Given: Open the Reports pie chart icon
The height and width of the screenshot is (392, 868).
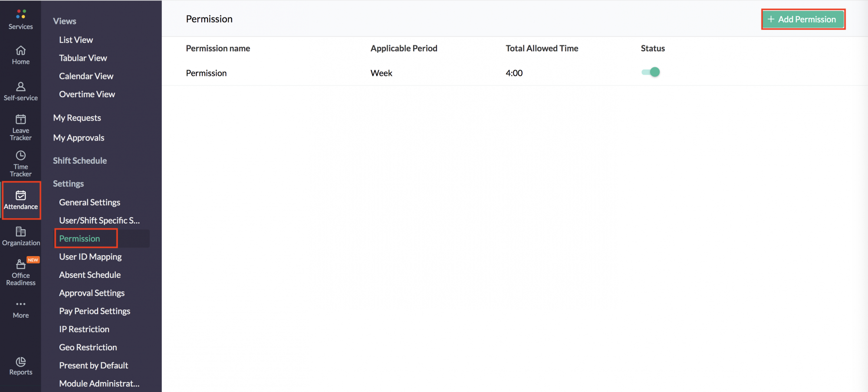Looking at the screenshot, I should 21,362.
